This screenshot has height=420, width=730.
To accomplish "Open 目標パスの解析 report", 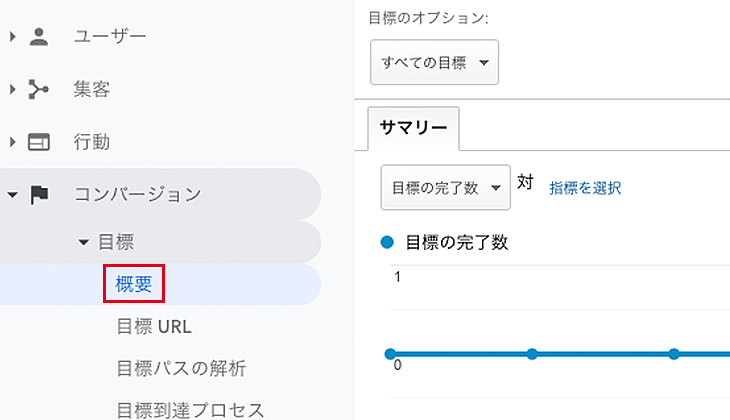I will click(x=181, y=368).
